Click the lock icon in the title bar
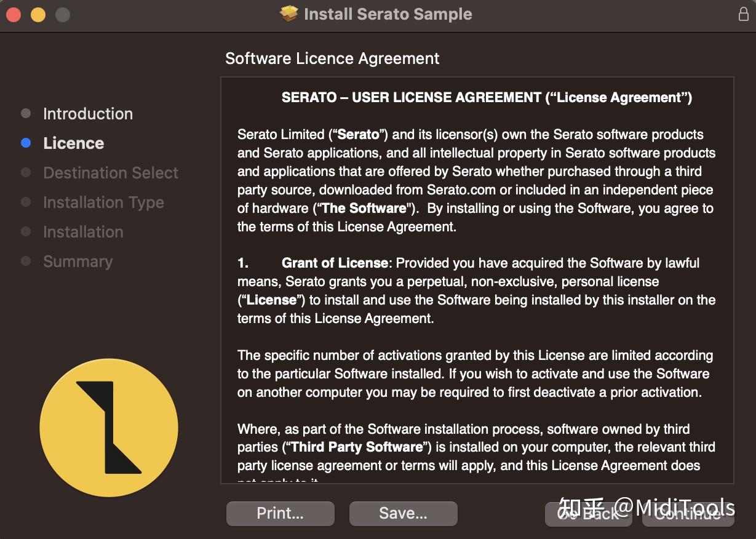The height and width of the screenshot is (539, 756). [x=743, y=14]
